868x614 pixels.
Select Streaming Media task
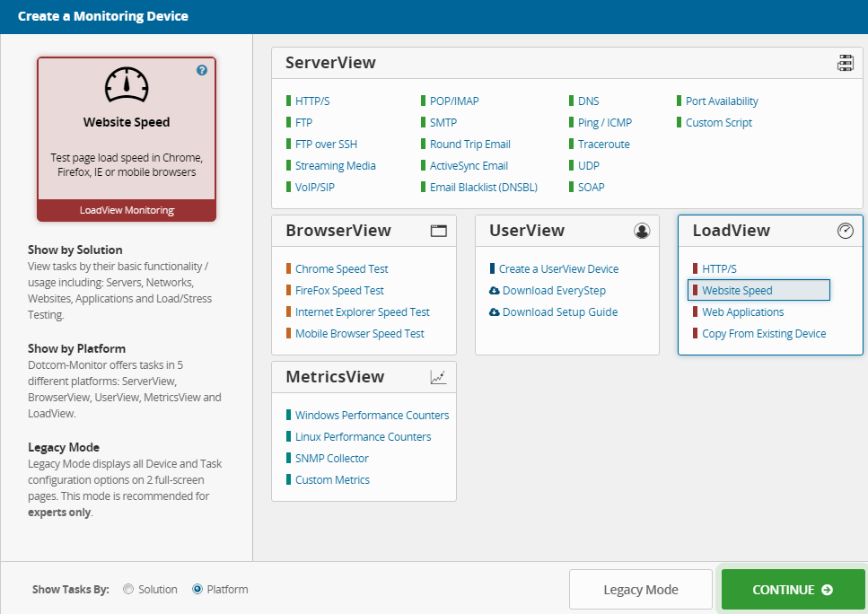pyautogui.click(x=336, y=166)
